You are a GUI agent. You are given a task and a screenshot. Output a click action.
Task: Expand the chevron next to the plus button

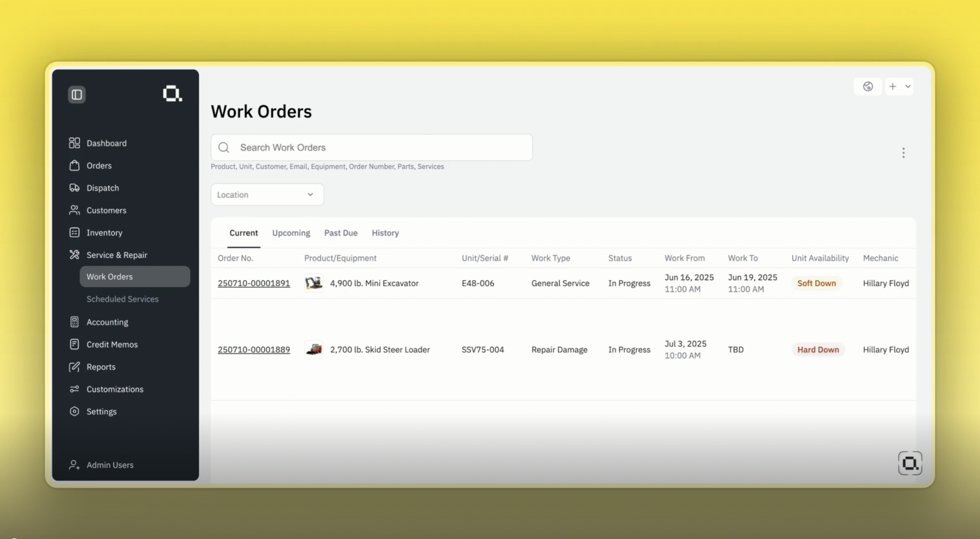(907, 86)
